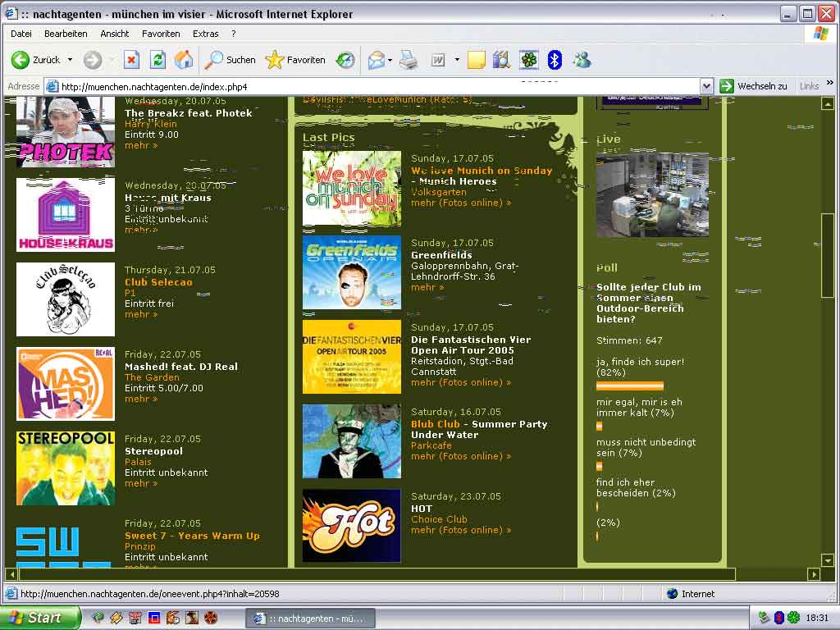This screenshot has height=630, width=840.
Task: Click mehr link under Mashed! feat. DJ Real
Action: (x=141, y=399)
